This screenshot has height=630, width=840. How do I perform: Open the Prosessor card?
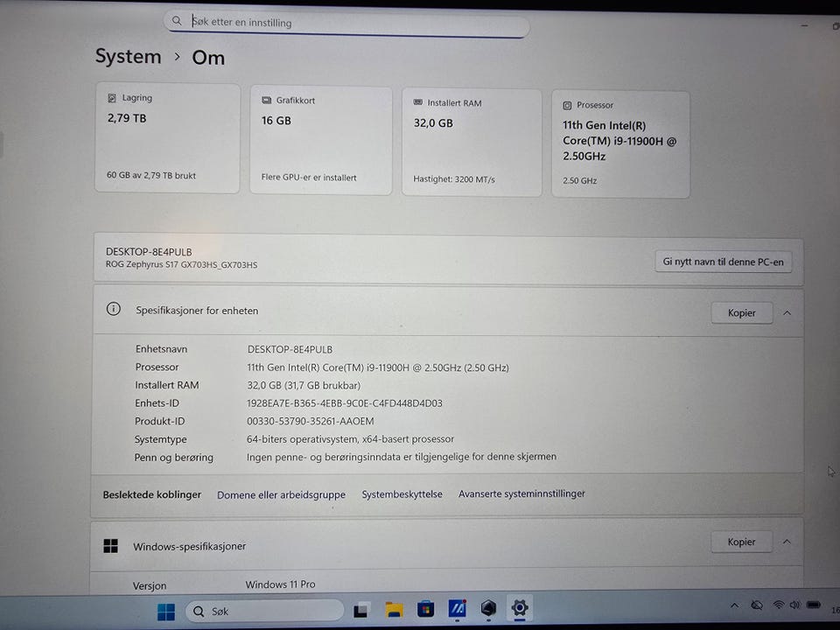[620, 144]
